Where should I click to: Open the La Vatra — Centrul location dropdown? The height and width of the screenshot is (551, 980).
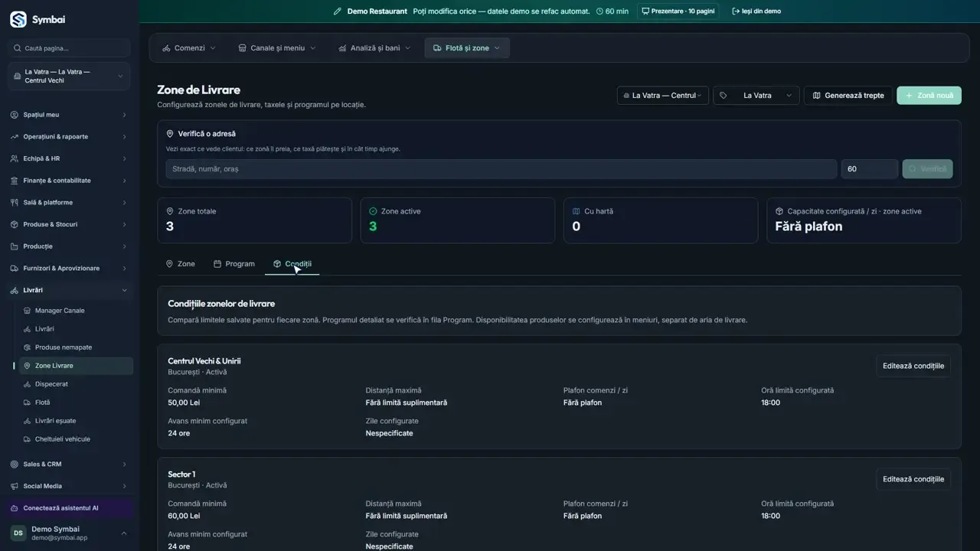[x=663, y=96]
